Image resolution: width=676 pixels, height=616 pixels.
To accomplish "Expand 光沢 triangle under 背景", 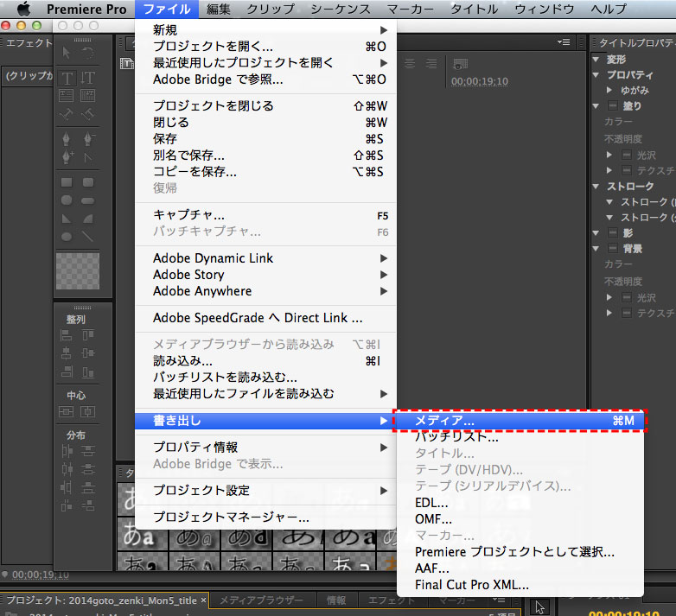I will (609, 297).
